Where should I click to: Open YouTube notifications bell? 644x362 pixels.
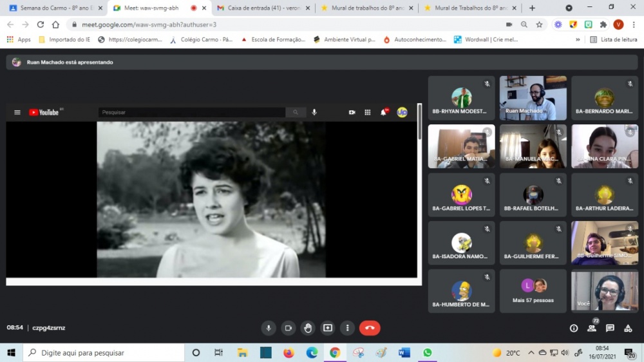click(x=384, y=112)
